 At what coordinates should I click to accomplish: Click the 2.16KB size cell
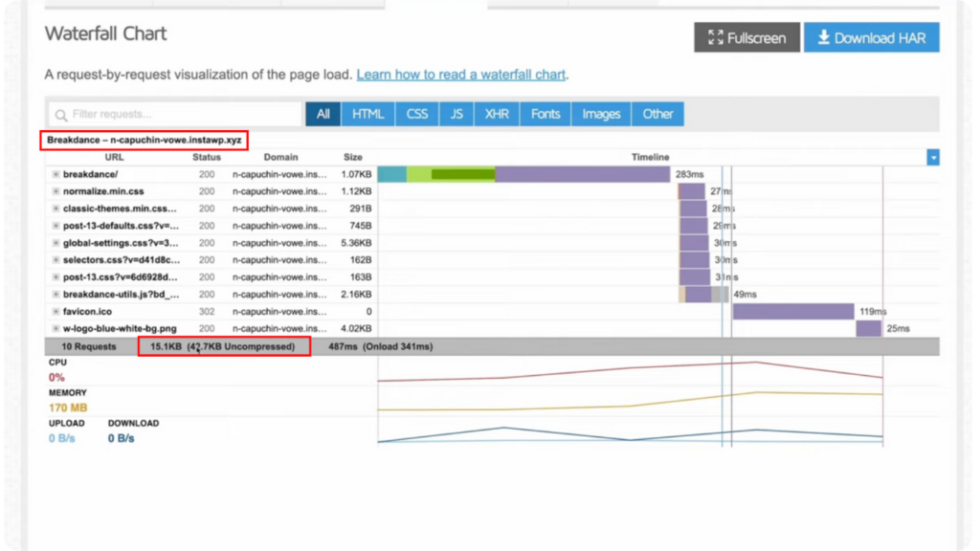356,295
